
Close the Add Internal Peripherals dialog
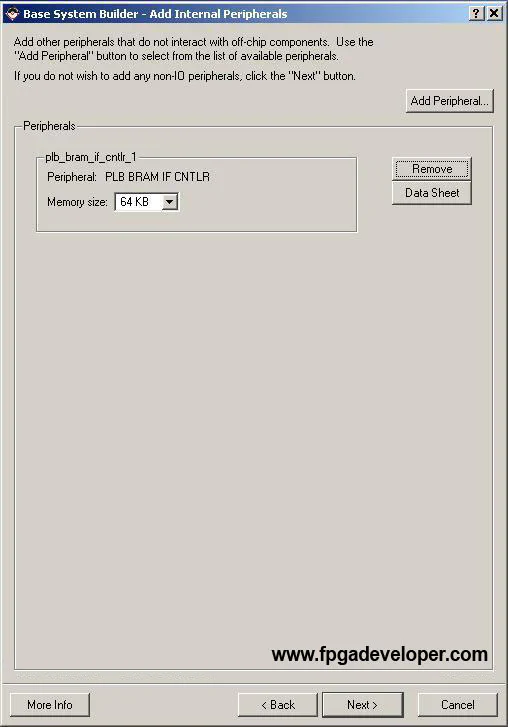coord(495,13)
